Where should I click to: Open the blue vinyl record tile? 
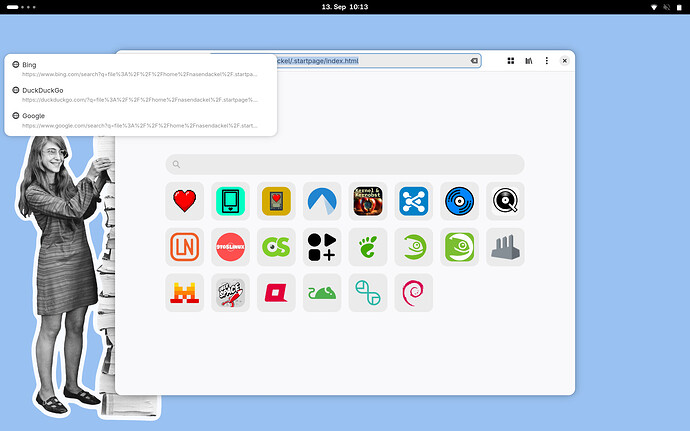coord(459,201)
